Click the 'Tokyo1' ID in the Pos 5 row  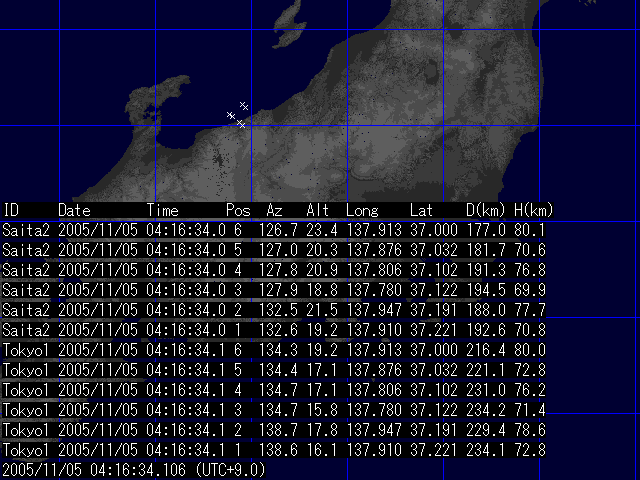coord(26,370)
